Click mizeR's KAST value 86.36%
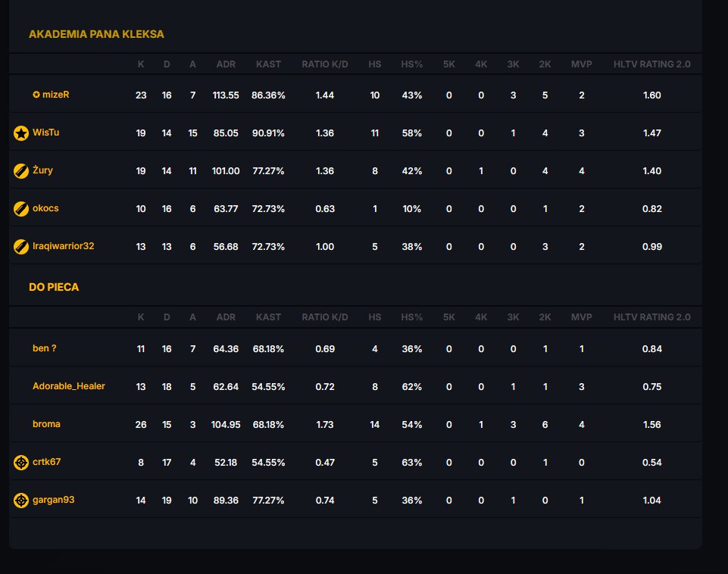This screenshot has width=728, height=574. click(x=268, y=95)
